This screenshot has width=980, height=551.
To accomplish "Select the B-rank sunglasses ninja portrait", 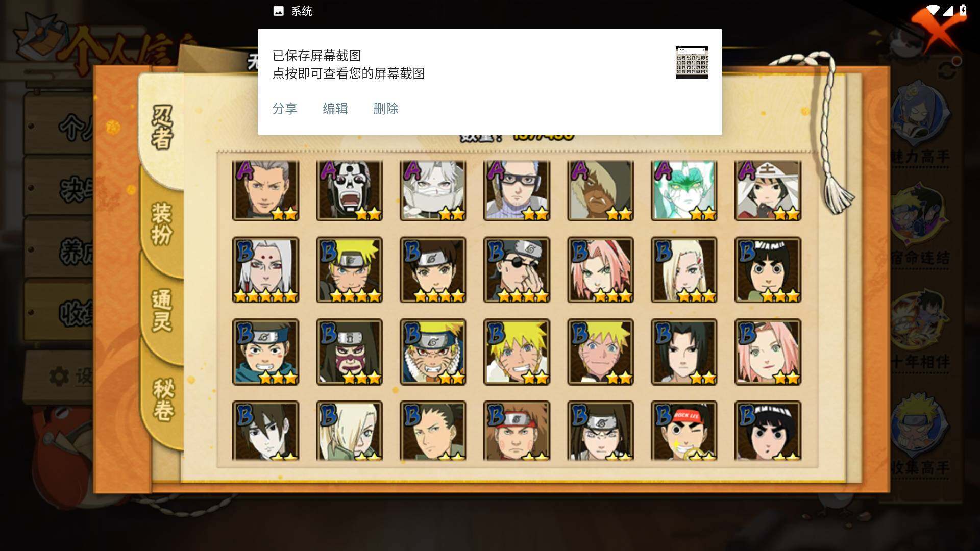I will [x=517, y=270].
